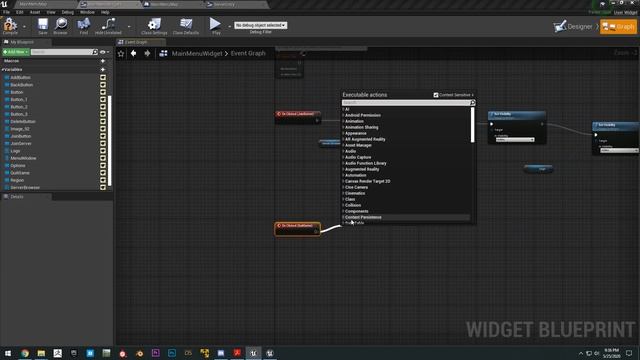Open the Asset menu

pos(35,12)
